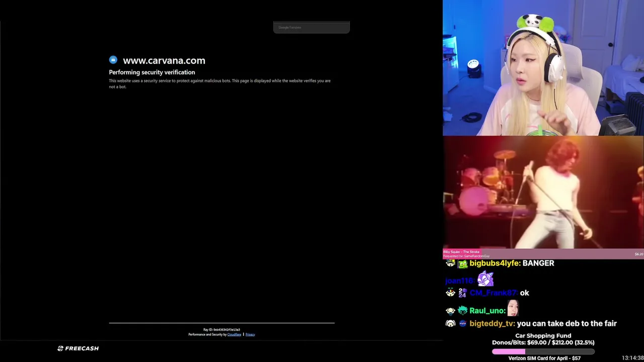Screen dimensions: 644x362
Task: Click the Billy Squier music video
Action: coord(543,193)
